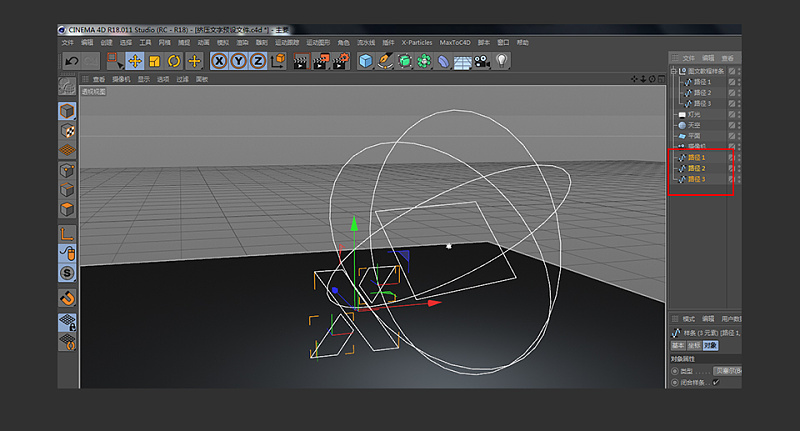Select the Rotate tool
Viewport: 800px width, 431px height.
point(173,61)
